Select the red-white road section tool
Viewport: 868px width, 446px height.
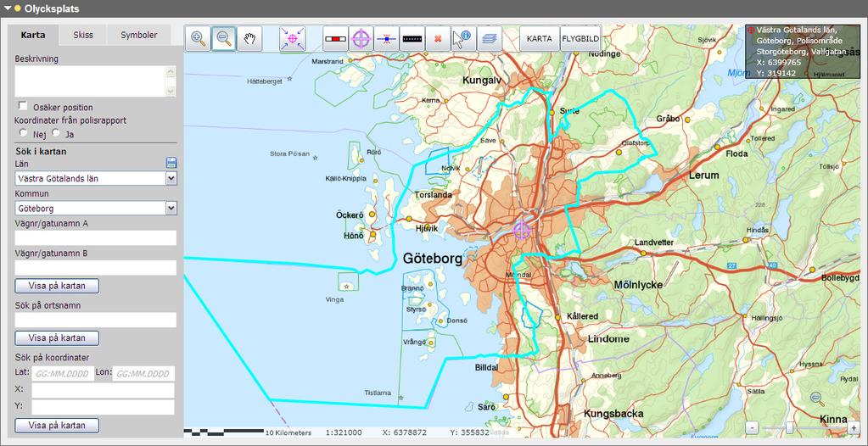[335, 39]
